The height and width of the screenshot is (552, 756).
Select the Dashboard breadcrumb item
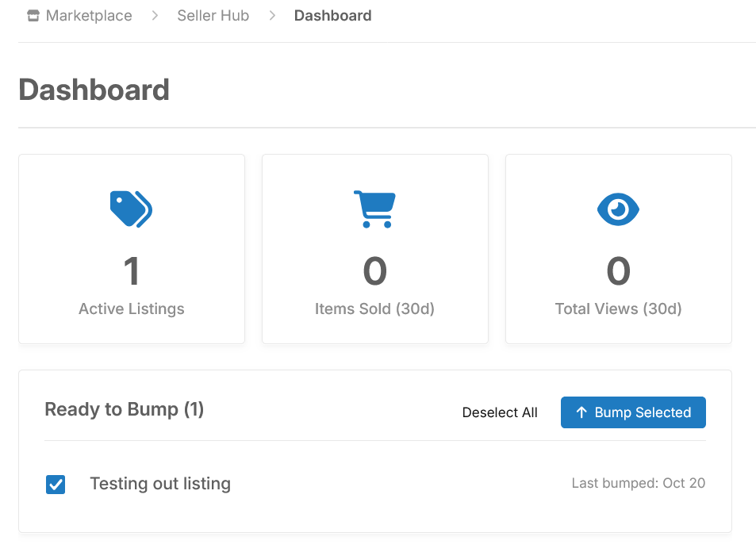click(x=332, y=16)
